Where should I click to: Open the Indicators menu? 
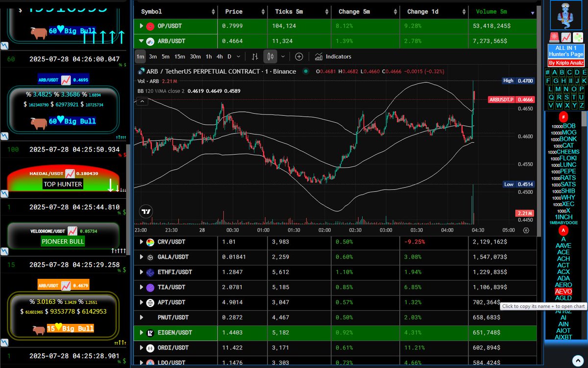click(x=333, y=56)
